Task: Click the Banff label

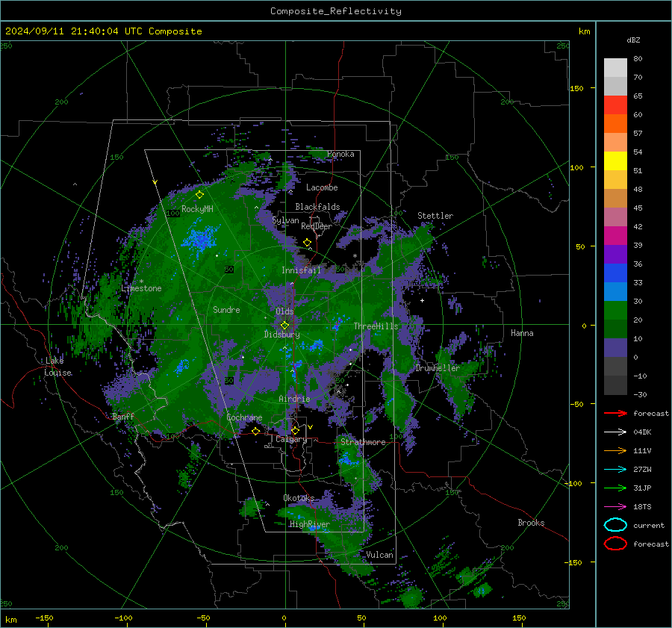Action: pos(123,416)
